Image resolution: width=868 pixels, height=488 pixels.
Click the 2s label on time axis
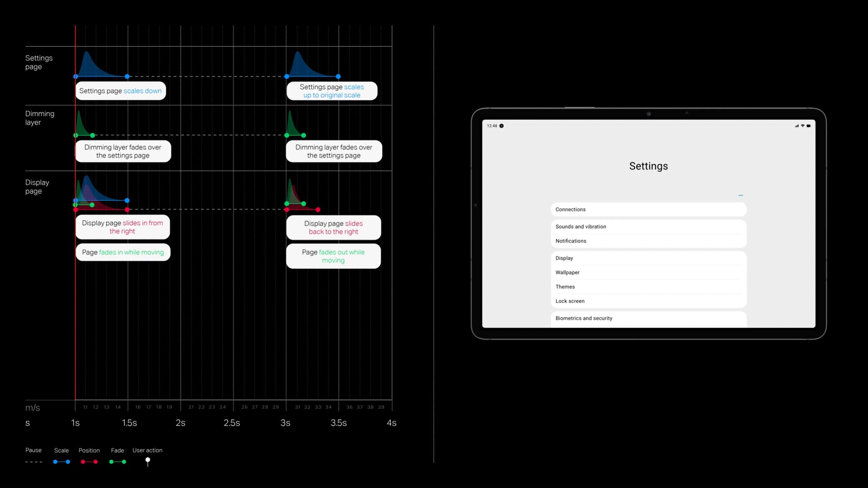pyautogui.click(x=180, y=423)
